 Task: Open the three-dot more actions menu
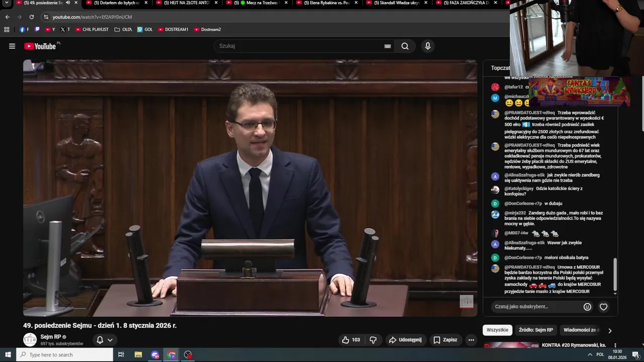tap(471, 340)
